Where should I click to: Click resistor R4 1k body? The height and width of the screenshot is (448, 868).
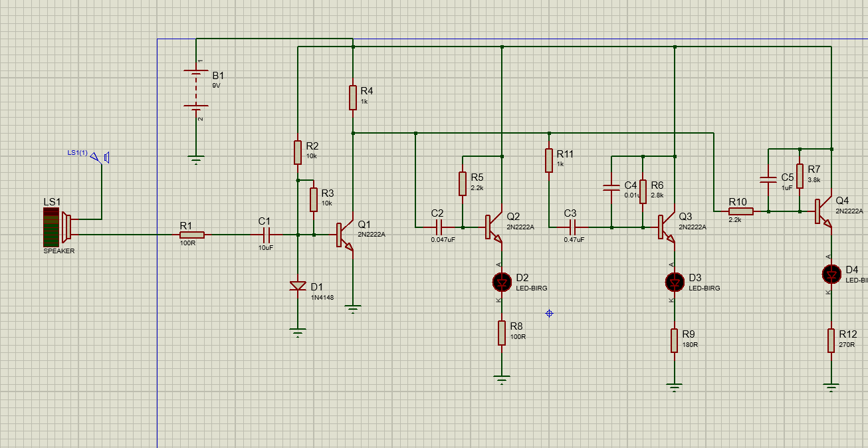(x=353, y=97)
